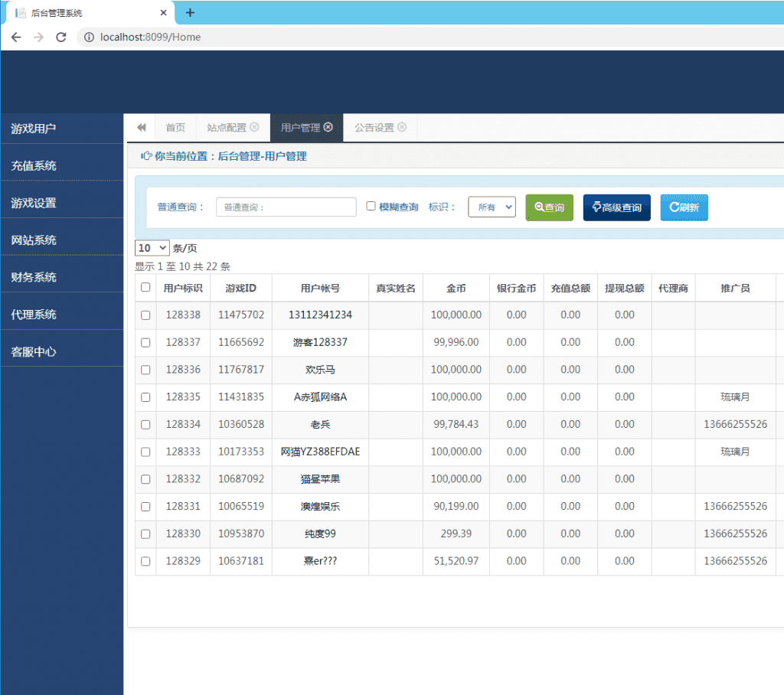This screenshot has height=695, width=784.
Task: Switch to the 站点配置 tab
Action: 227,128
